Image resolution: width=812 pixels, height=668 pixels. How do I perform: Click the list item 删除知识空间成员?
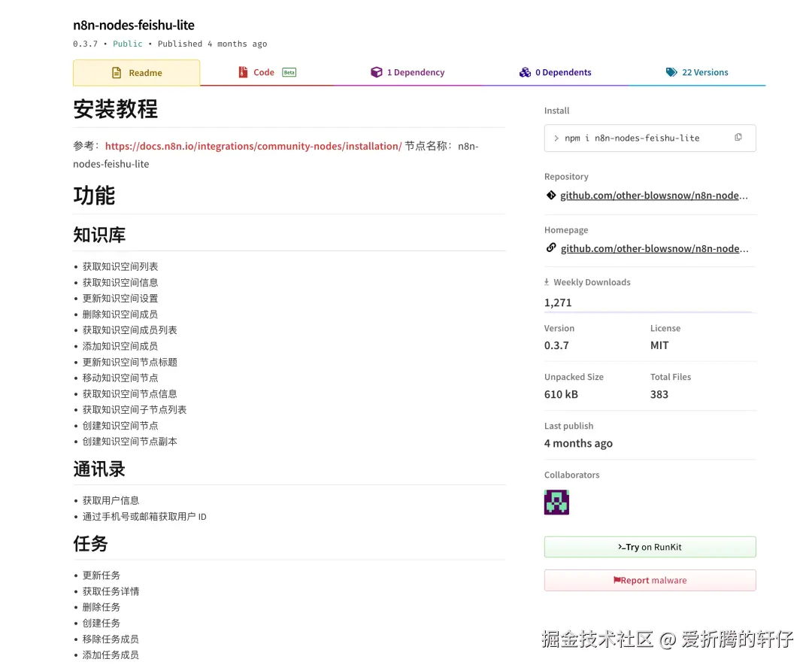coord(120,314)
